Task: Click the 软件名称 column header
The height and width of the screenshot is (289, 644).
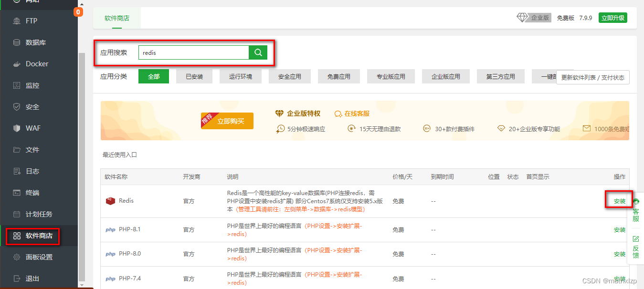Action: tap(116, 177)
